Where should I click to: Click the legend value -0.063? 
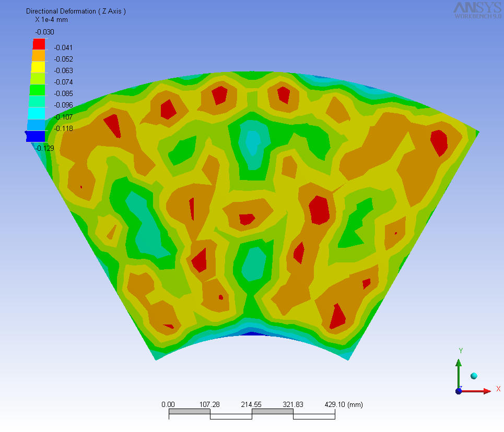(x=63, y=70)
